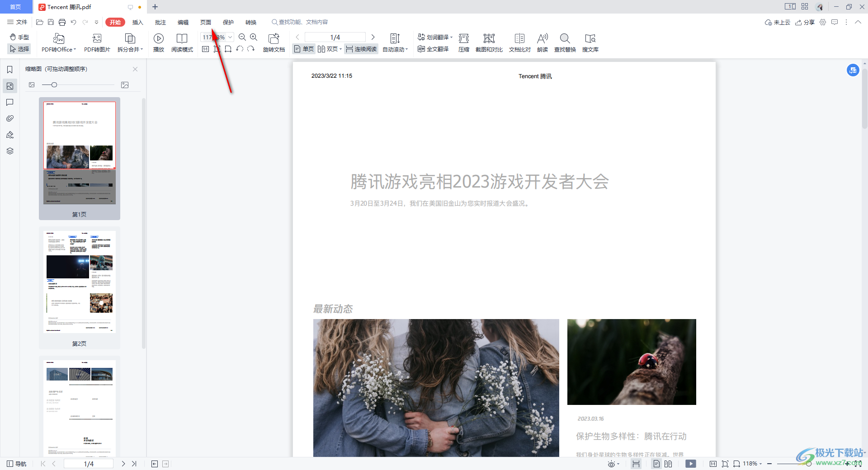The height and width of the screenshot is (470, 868).
Task: Open the layers panel in sidebar
Action: click(10, 151)
